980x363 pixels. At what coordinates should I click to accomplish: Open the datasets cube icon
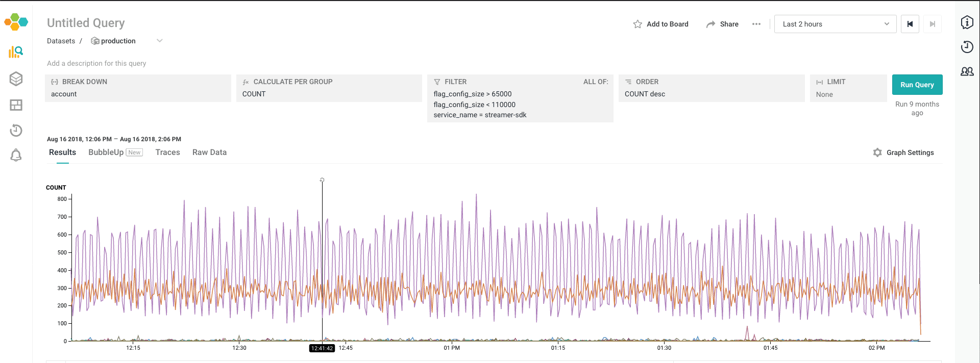(x=16, y=79)
